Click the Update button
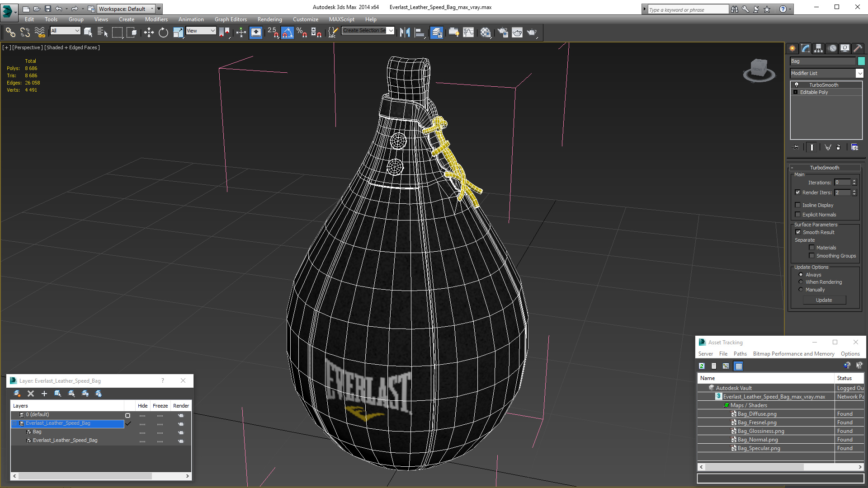Image resolution: width=868 pixels, height=488 pixels. (824, 300)
